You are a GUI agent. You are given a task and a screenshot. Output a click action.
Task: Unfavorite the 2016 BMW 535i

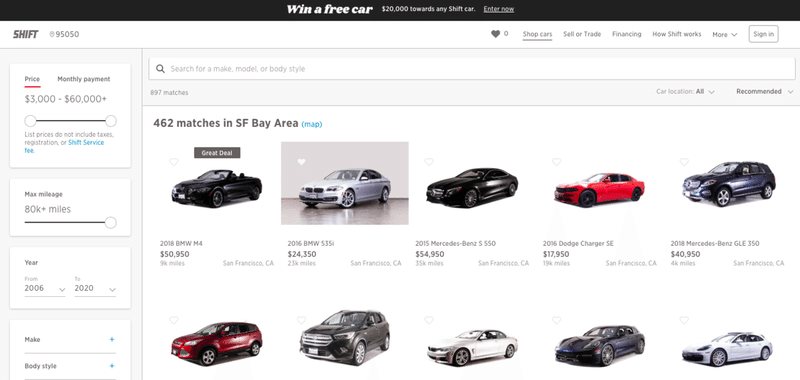[302, 162]
